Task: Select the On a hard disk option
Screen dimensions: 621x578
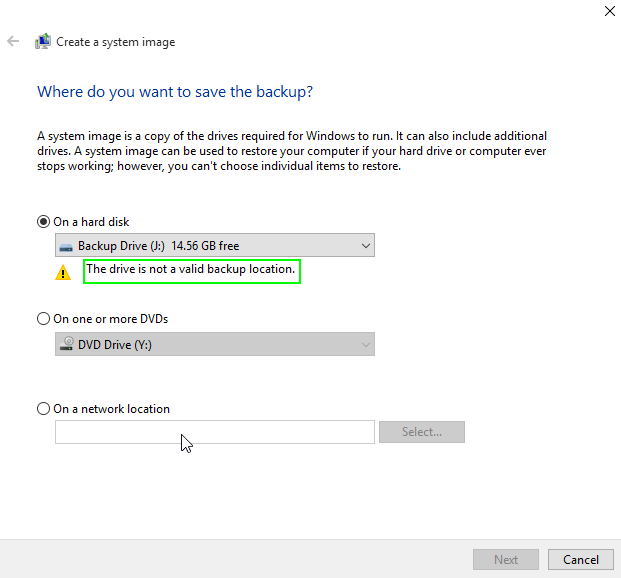Action: (43, 222)
